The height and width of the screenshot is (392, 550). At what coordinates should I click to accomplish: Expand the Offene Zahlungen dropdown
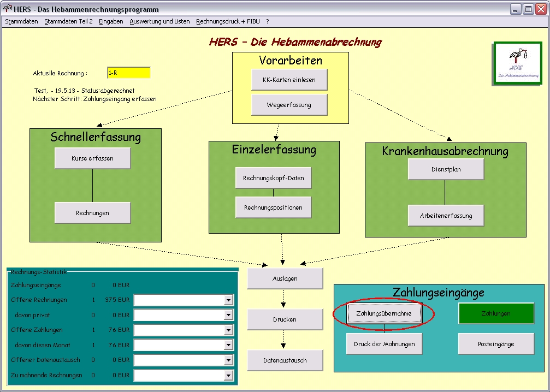[x=228, y=330]
